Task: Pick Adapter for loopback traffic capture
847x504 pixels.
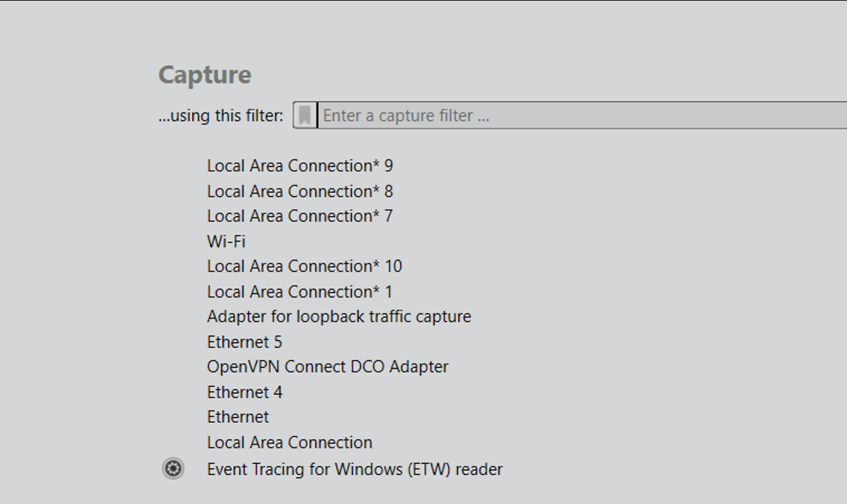Action: coord(339,316)
